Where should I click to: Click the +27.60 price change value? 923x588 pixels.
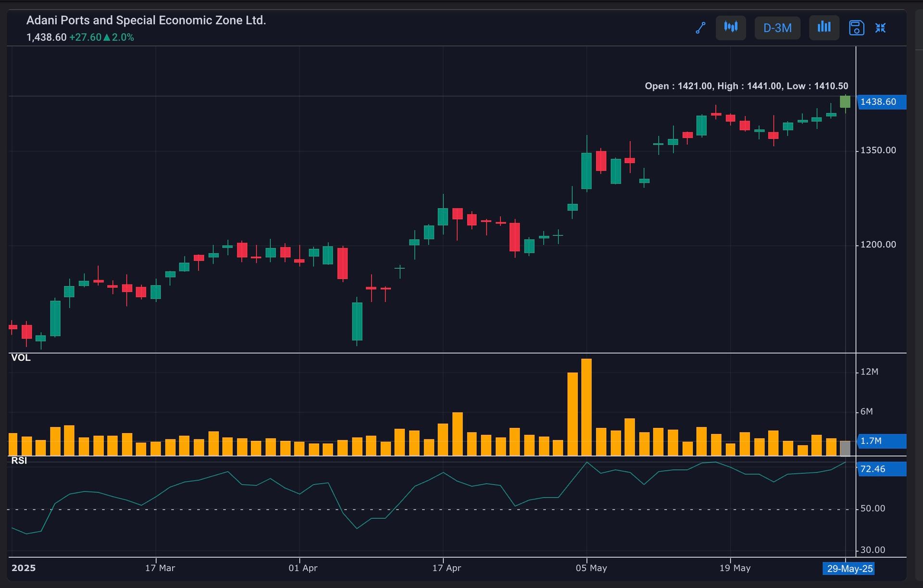click(x=86, y=38)
